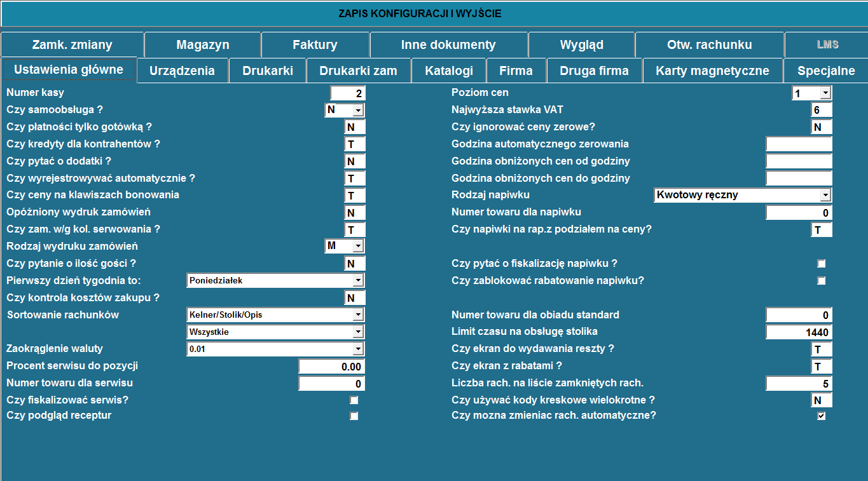Viewport: 868px width, 481px height.
Task: Select Czy wyrejestrowywać automatycznie field
Action: [355, 179]
